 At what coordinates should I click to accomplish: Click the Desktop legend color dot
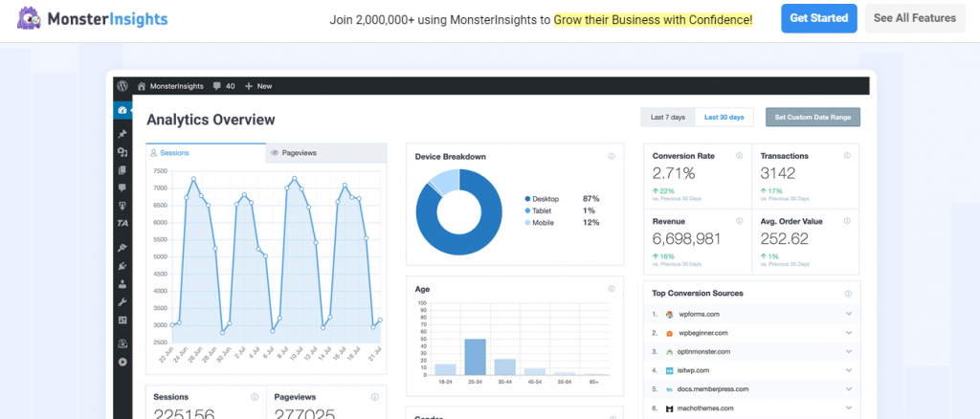pyautogui.click(x=527, y=199)
